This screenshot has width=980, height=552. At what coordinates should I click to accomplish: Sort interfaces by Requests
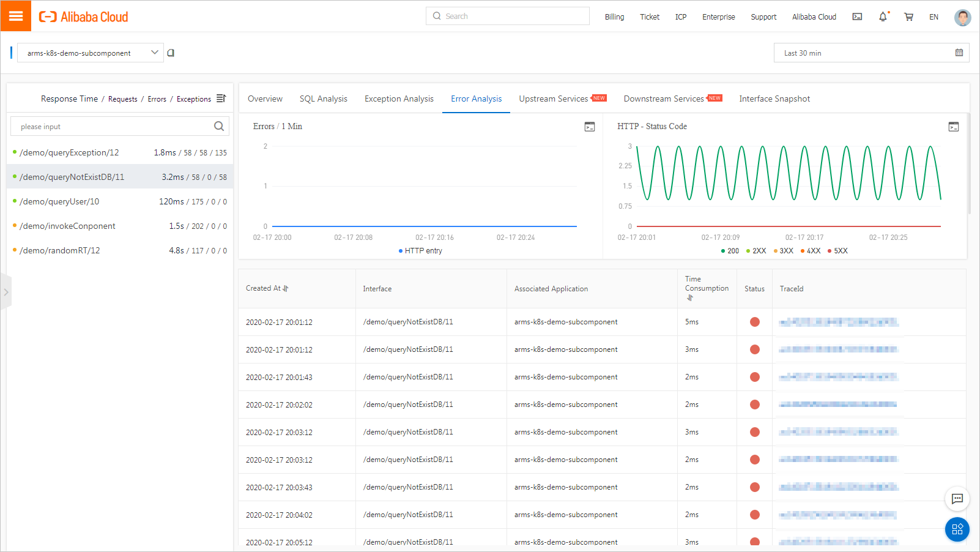(122, 99)
